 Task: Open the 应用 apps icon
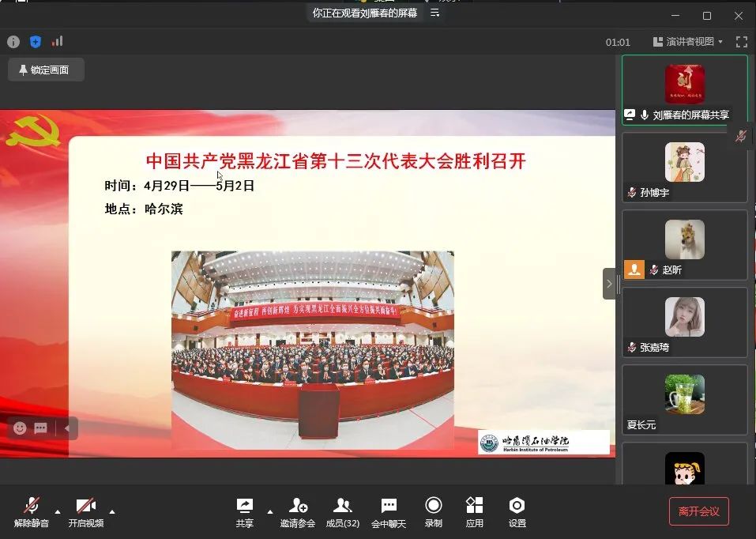(x=475, y=511)
